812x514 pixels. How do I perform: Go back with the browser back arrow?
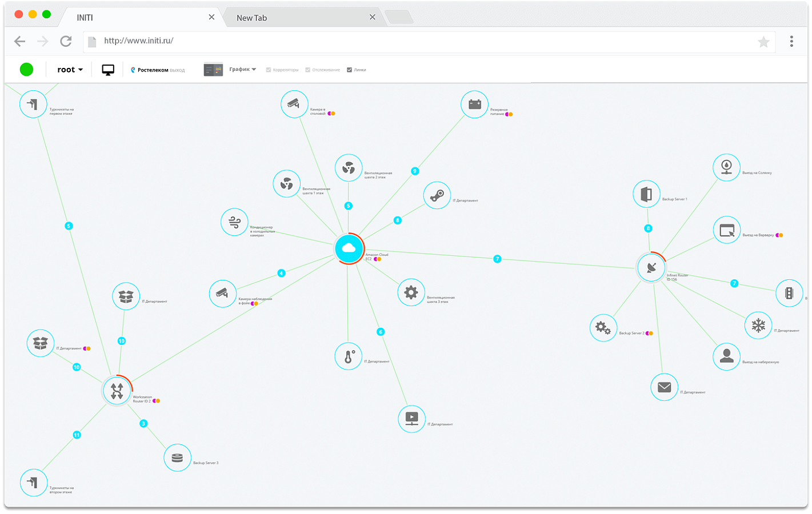[x=20, y=41]
